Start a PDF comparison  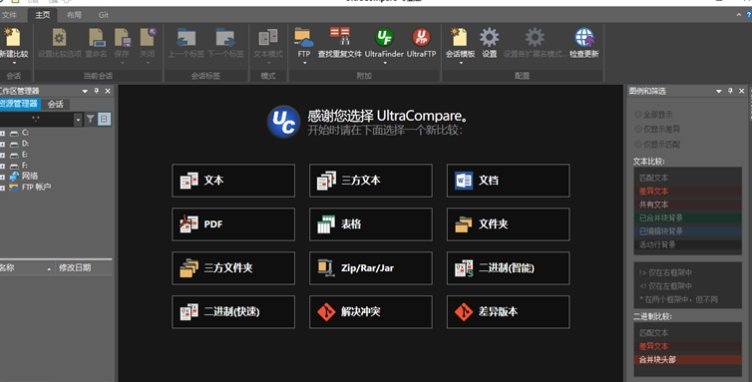233,224
